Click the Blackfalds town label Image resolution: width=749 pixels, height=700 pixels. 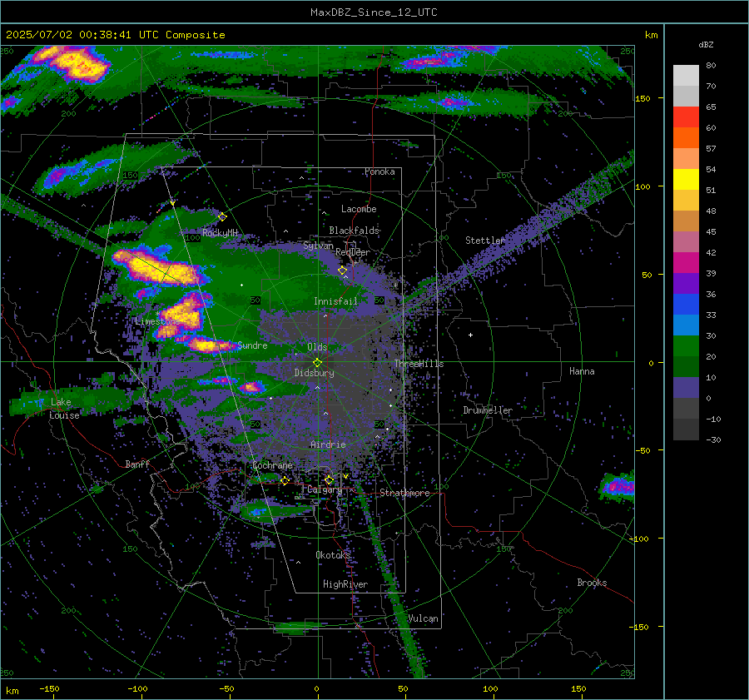coord(354,231)
